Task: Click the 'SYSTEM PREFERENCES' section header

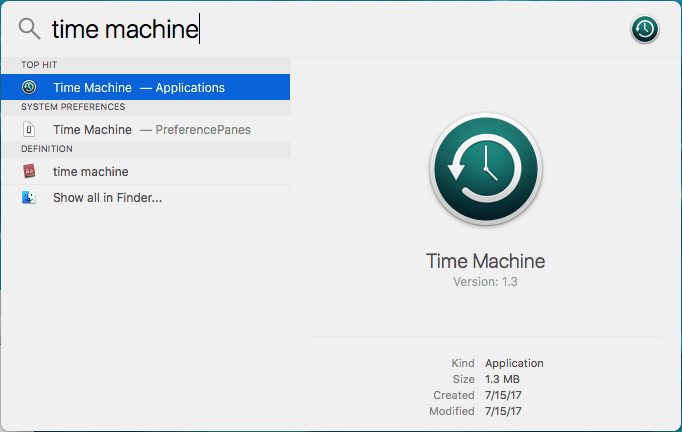Action: click(73, 107)
